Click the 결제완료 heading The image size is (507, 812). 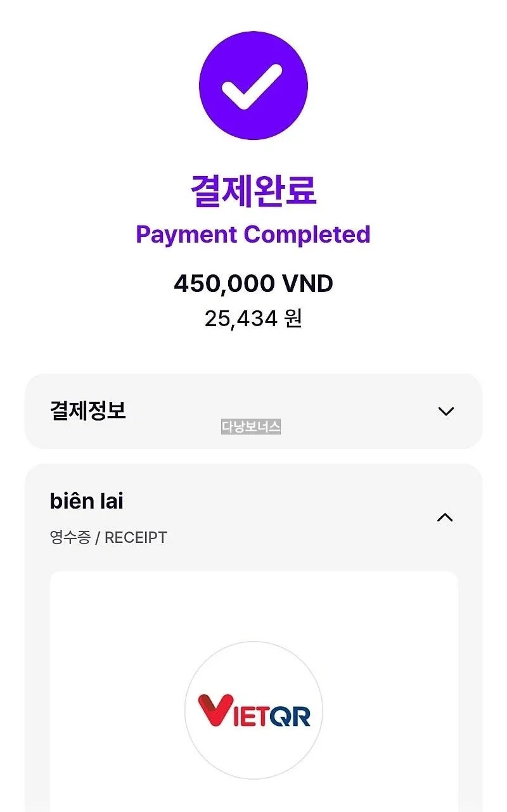tap(253, 189)
